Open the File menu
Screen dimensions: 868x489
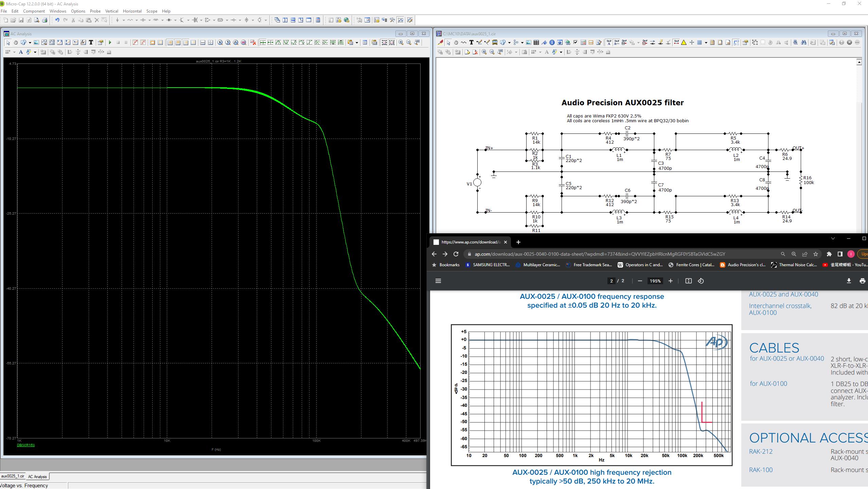tap(4, 11)
